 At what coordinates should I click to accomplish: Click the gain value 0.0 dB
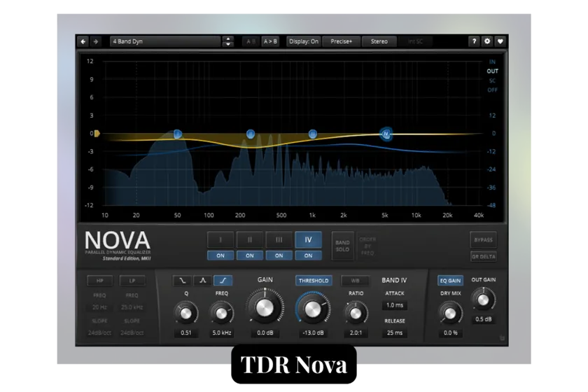point(265,332)
